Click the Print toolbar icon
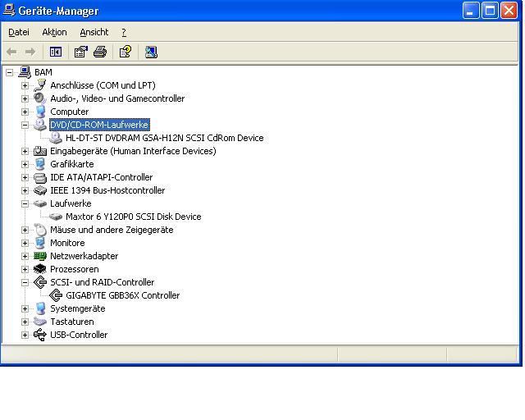525x420 pixels. 100,52
